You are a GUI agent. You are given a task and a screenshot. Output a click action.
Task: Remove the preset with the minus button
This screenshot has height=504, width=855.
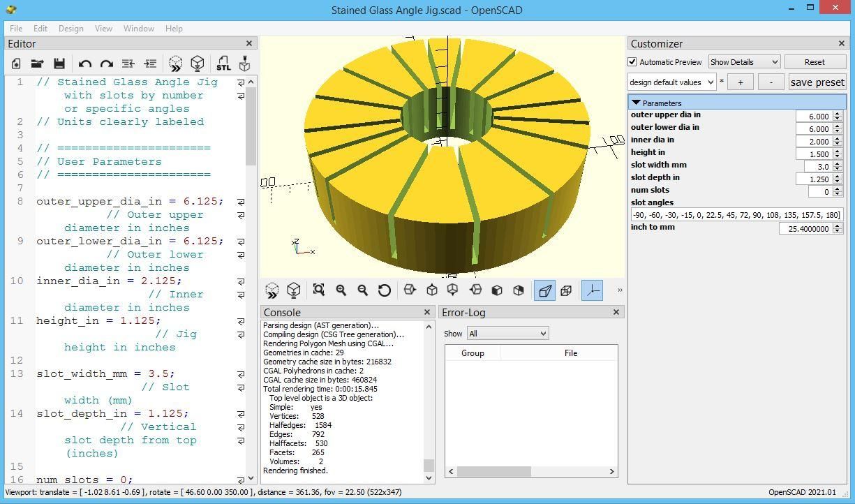coord(771,82)
